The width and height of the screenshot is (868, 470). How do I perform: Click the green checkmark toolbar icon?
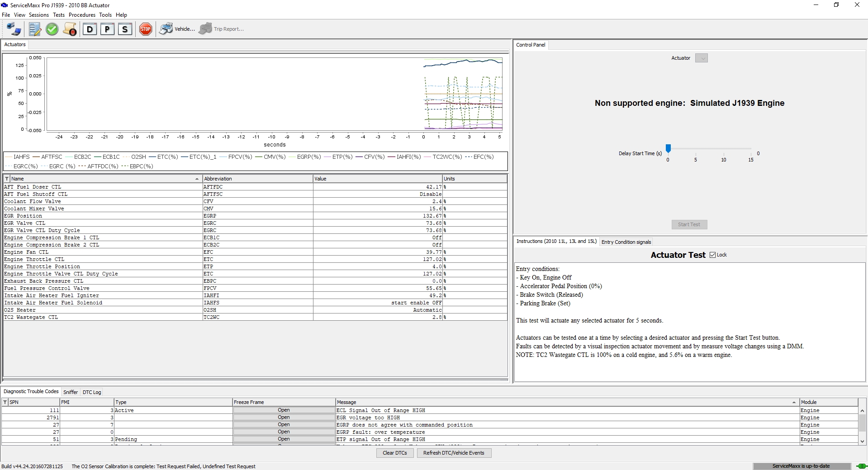(x=52, y=29)
